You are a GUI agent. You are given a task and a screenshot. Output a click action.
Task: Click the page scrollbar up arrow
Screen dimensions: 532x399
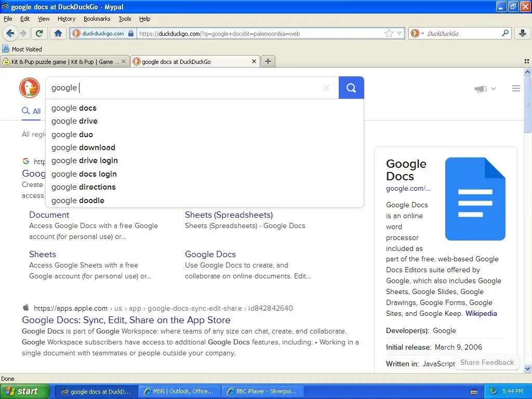[x=527, y=72]
